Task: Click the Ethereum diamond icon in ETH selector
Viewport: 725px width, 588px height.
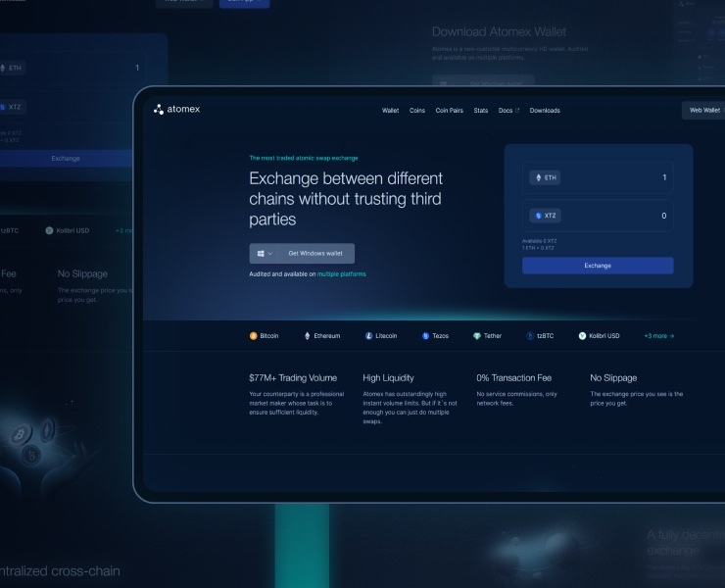Action: point(538,177)
